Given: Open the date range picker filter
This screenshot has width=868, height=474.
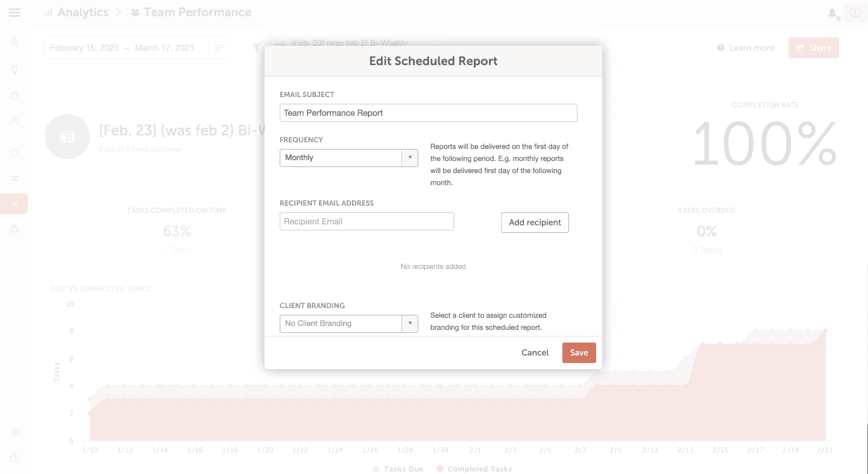Looking at the screenshot, I should pos(137,47).
